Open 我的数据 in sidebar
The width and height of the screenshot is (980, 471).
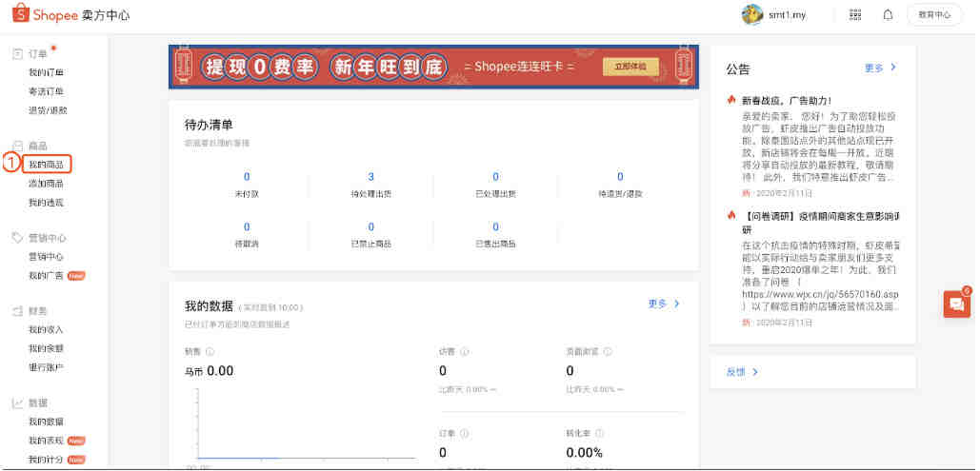[47, 422]
